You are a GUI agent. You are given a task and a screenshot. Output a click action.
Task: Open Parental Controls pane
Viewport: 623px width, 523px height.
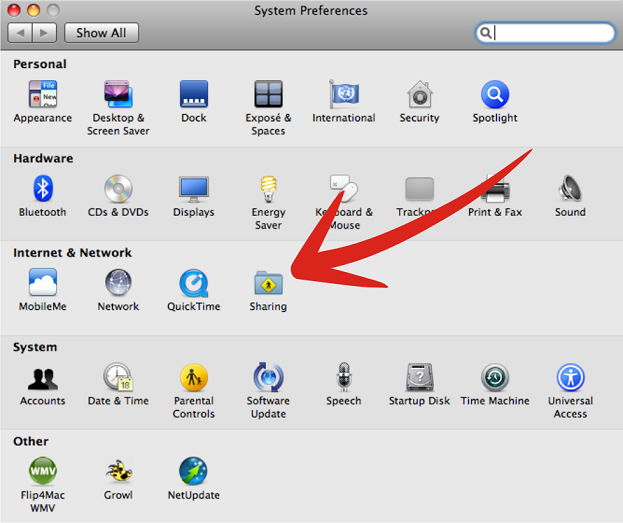[193, 378]
